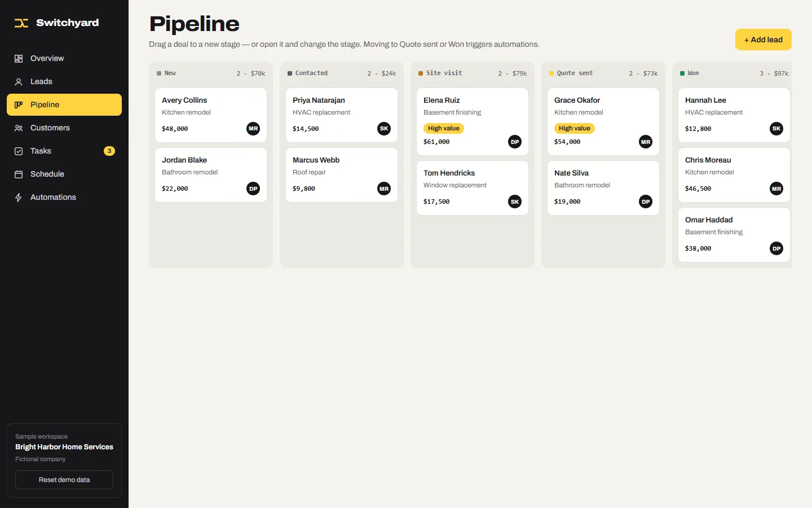Open the Overview page icon
The height and width of the screenshot is (508, 812).
pos(19,59)
